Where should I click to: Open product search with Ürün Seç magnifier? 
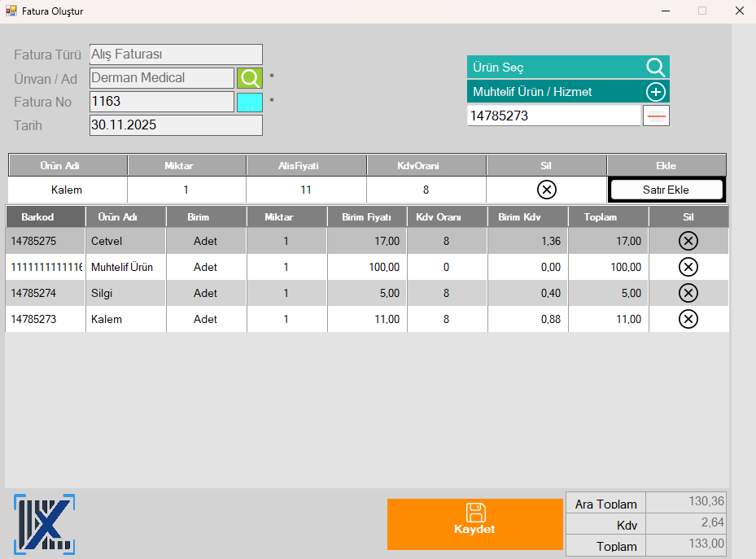pyautogui.click(x=655, y=67)
